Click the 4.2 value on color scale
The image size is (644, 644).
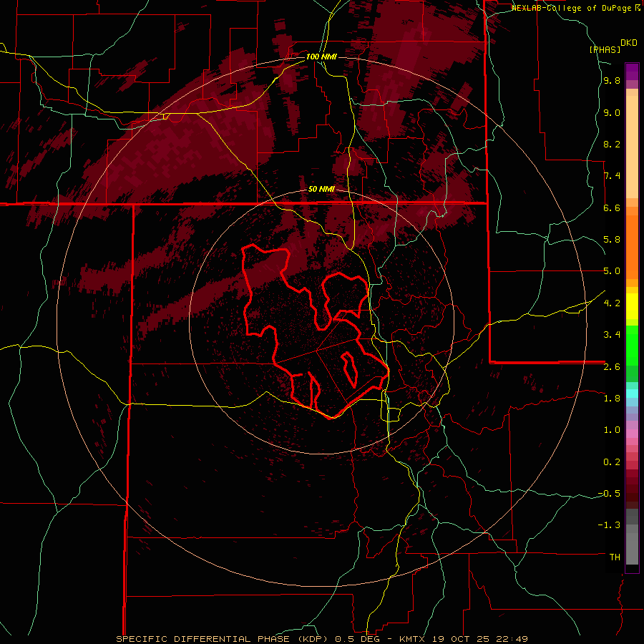[612, 303]
